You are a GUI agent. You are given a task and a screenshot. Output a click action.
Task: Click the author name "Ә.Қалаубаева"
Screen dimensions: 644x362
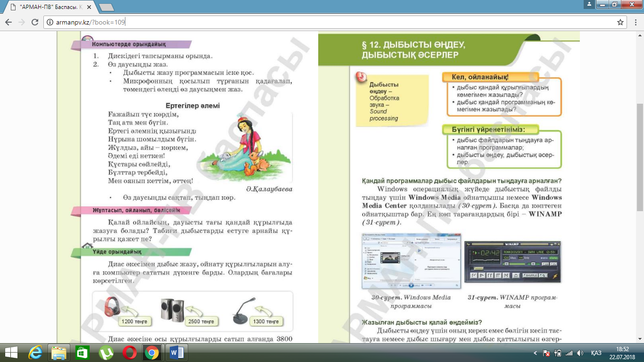(x=269, y=189)
